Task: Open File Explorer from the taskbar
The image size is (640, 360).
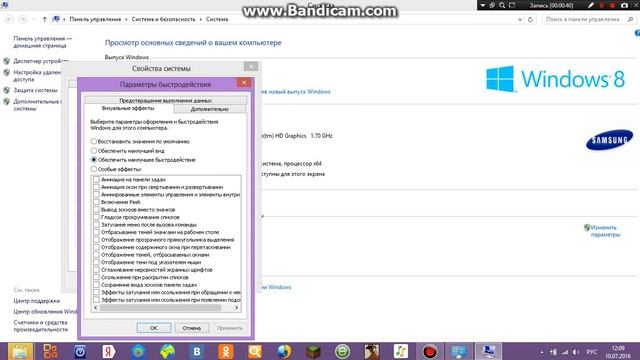Action: 20,351
